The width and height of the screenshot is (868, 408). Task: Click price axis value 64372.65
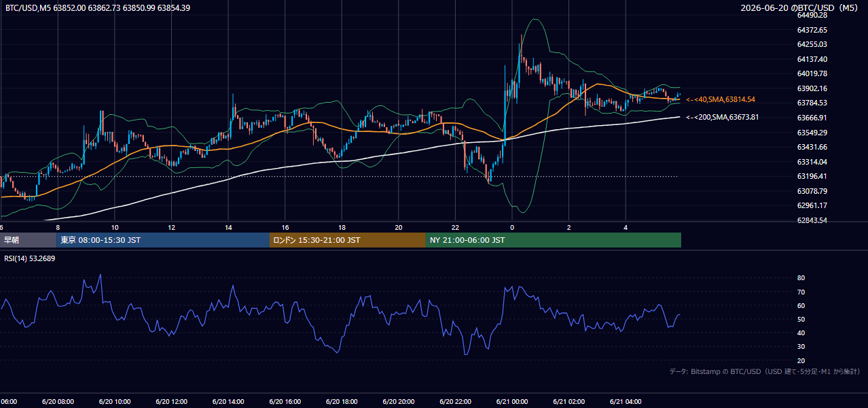(812, 30)
